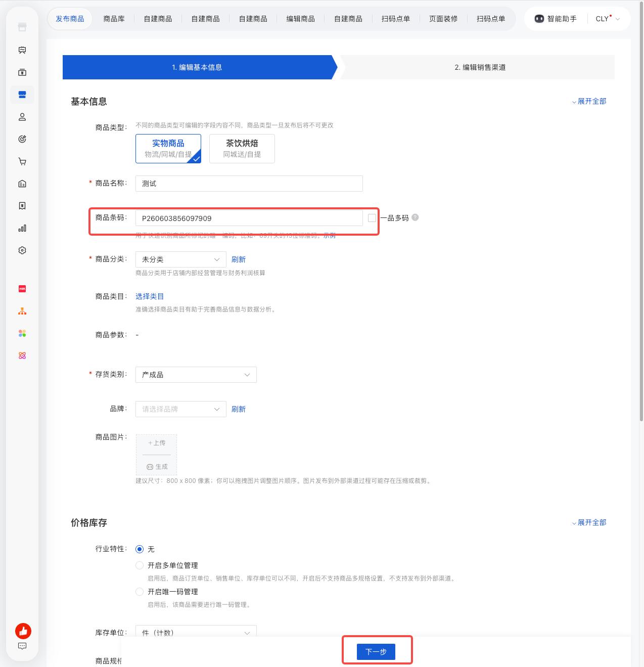Screen dimensions: 644x667
Task: Switch to the 页面装修 tab
Action: [443, 19]
